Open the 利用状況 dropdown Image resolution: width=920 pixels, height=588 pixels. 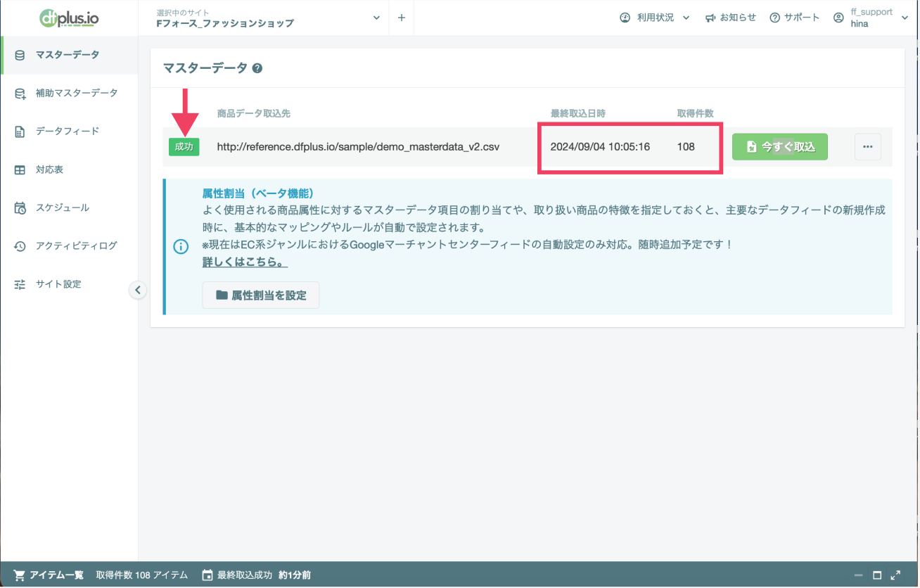click(655, 18)
